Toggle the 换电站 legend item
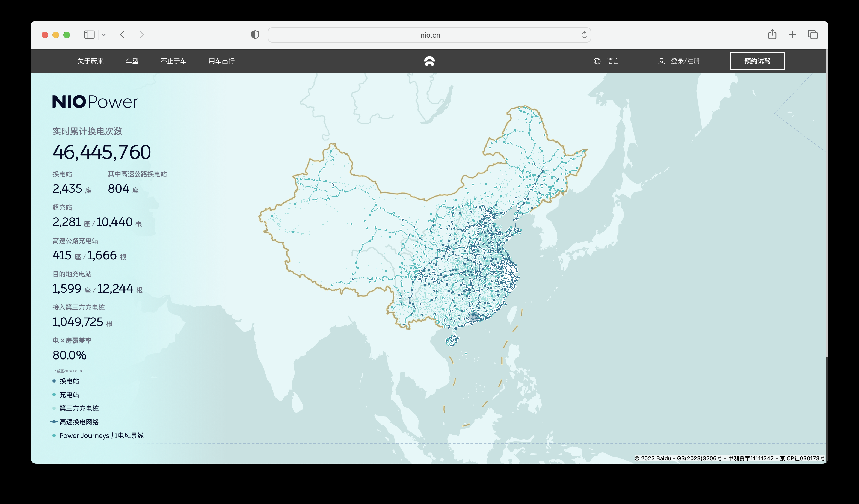Screen dimensions: 859x504 click(x=66, y=381)
